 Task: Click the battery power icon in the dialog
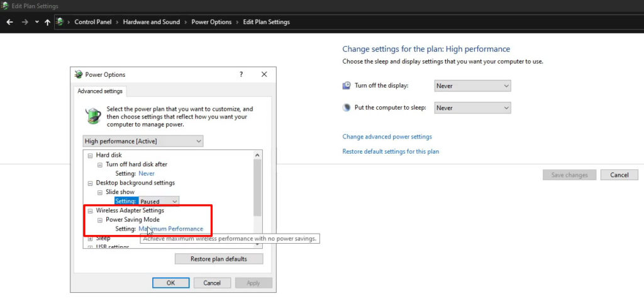[x=93, y=115]
